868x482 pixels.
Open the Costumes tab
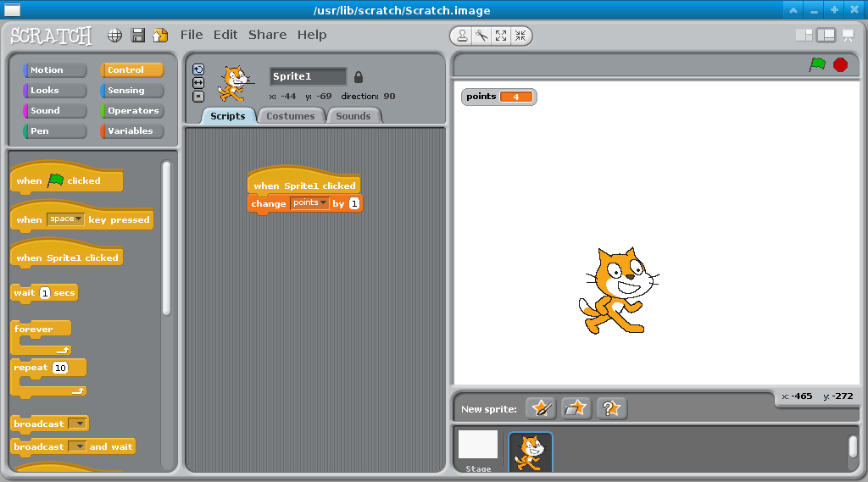291,116
